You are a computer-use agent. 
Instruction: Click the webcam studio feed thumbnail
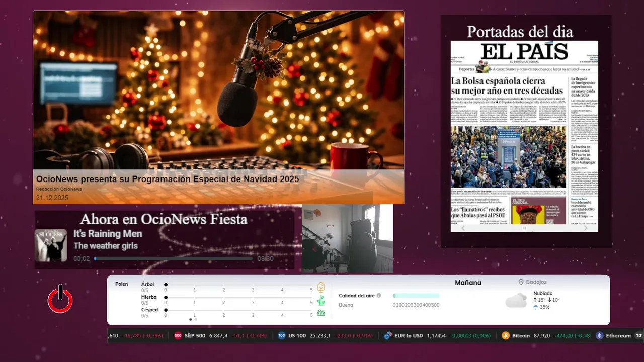click(348, 238)
